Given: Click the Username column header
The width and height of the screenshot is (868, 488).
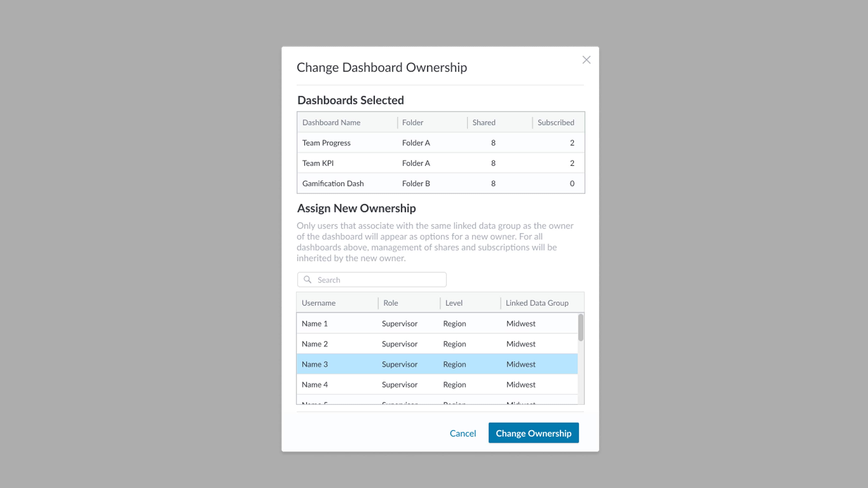Looking at the screenshot, I should point(318,303).
